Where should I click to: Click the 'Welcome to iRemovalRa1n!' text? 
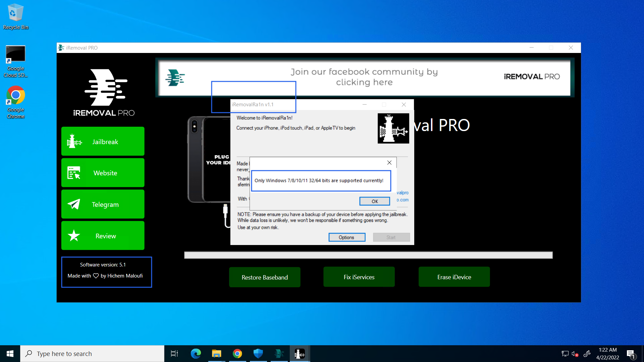264,118
